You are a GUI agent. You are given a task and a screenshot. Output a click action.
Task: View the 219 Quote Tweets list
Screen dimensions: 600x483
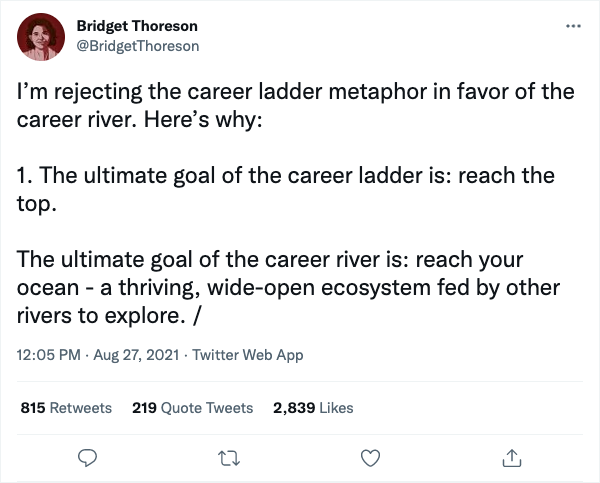click(x=192, y=408)
